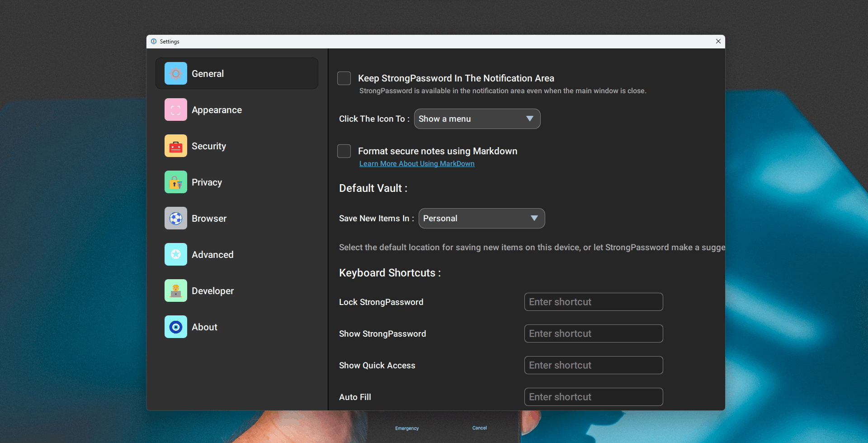The width and height of the screenshot is (868, 443).
Task: Click the Developer technologist icon
Action: tap(175, 291)
